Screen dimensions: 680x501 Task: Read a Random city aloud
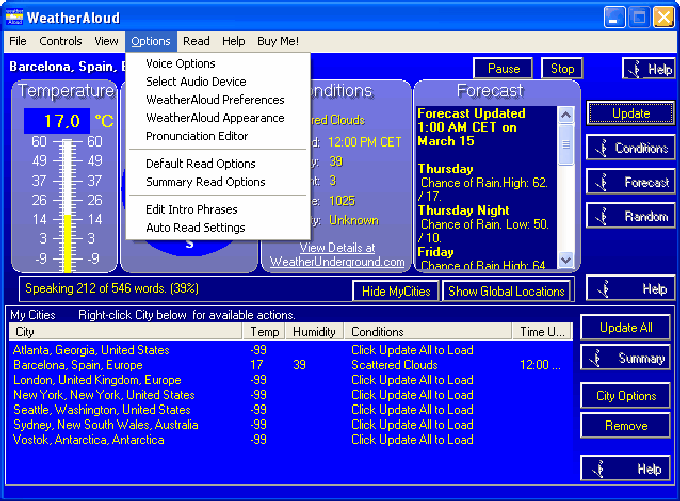pyautogui.click(x=631, y=216)
